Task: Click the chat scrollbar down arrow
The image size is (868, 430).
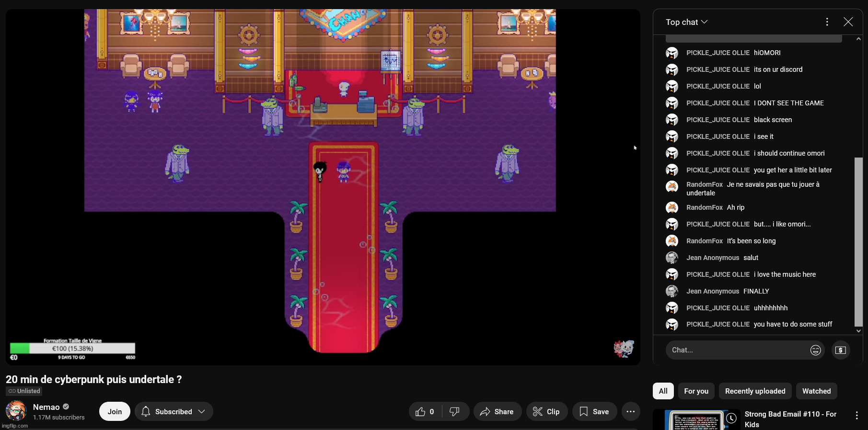Action: click(858, 330)
